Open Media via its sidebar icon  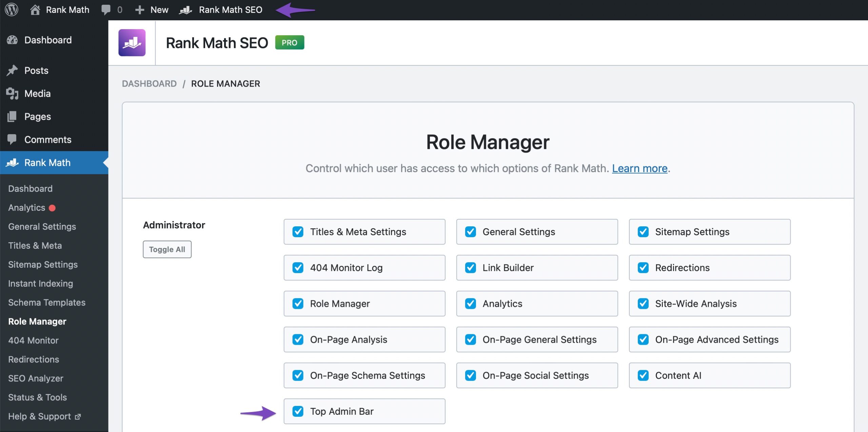[12, 93]
